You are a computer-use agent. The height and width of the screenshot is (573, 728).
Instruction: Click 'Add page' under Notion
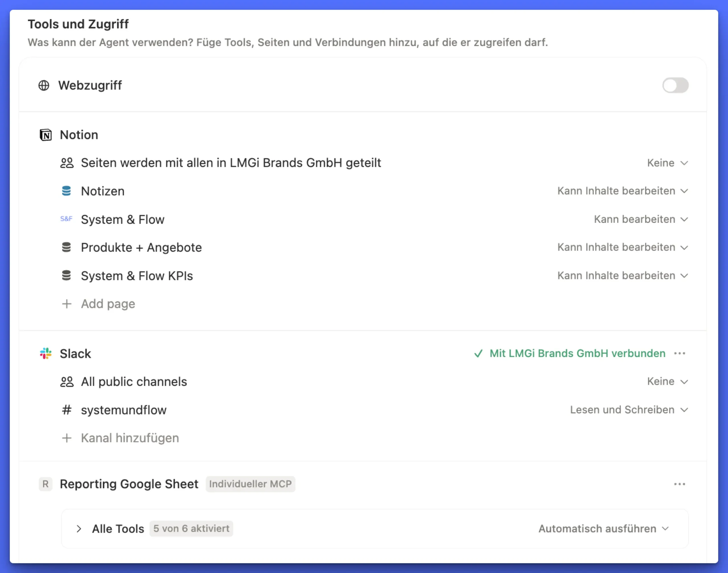(x=108, y=304)
